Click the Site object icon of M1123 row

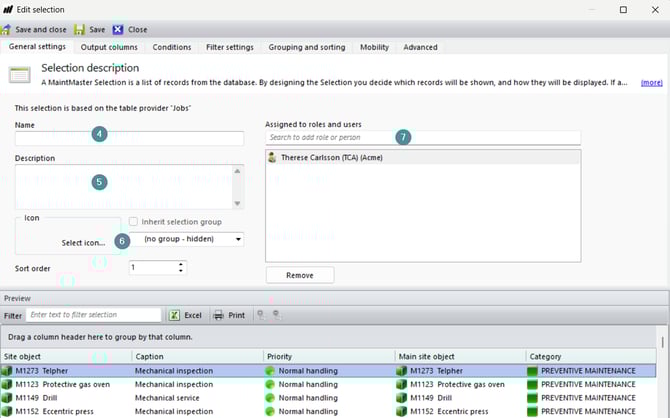[x=7, y=384]
